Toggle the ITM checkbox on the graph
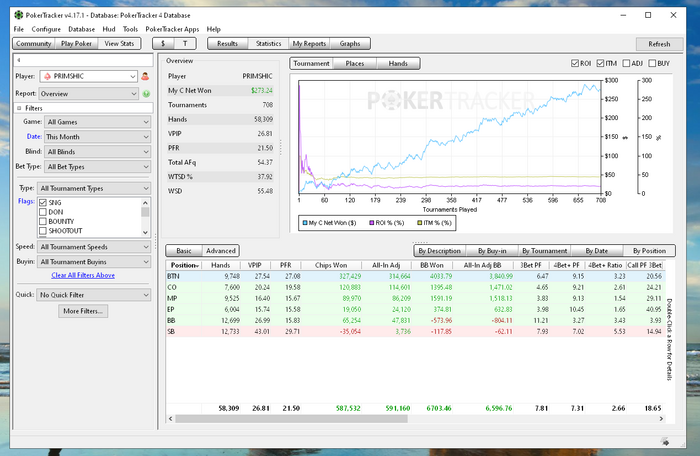Viewport: 700px width, 456px height. point(600,63)
